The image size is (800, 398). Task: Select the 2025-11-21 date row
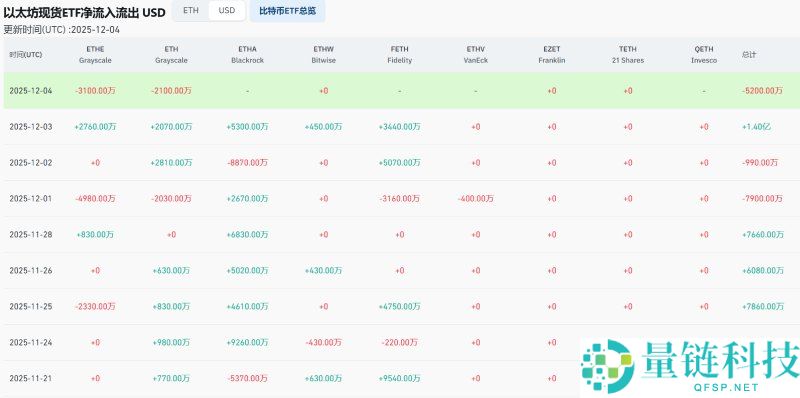[x=402, y=379]
